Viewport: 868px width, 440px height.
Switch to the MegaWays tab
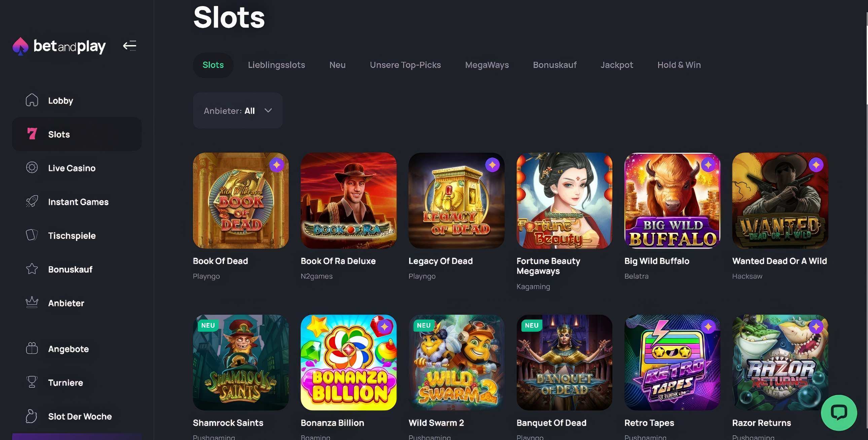(486, 65)
